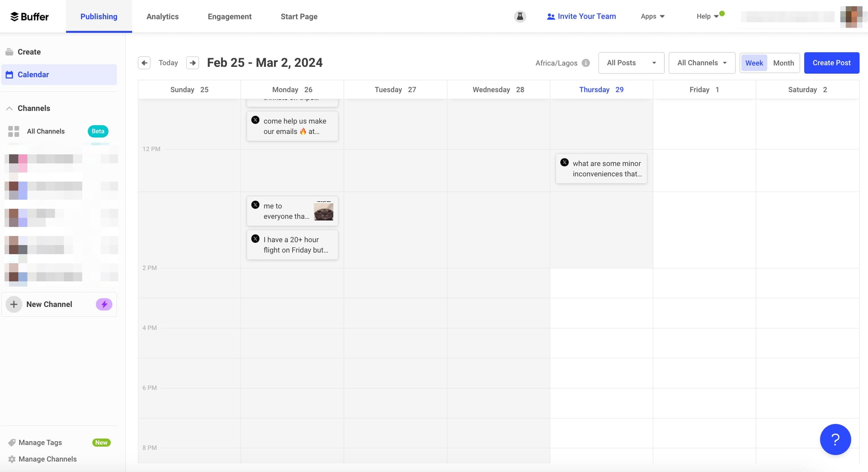868x472 pixels.
Task: Click the Invite Your Team icon
Action: click(550, 16)
